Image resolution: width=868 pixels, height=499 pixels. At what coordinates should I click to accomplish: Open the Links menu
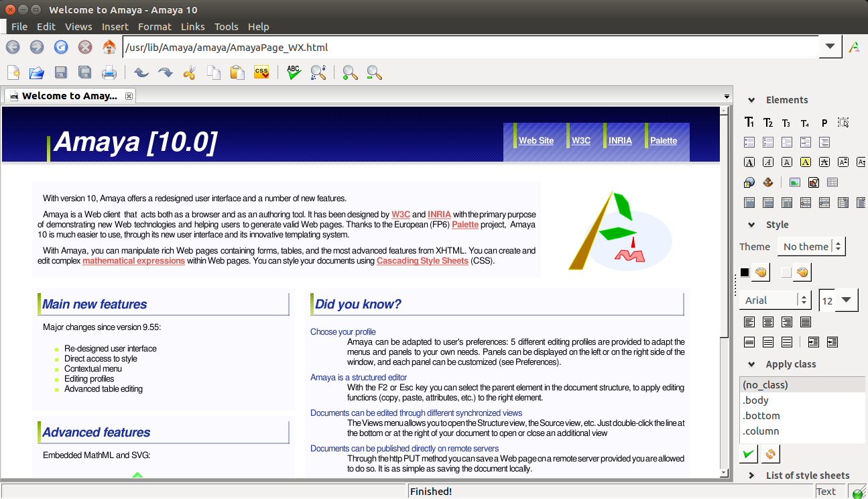click(193, 27)
